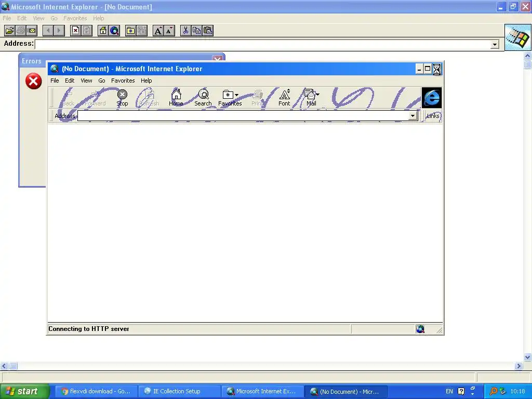
Task: Switch to IE Collection Setup taskbar item
Action: tap(179, 391)
